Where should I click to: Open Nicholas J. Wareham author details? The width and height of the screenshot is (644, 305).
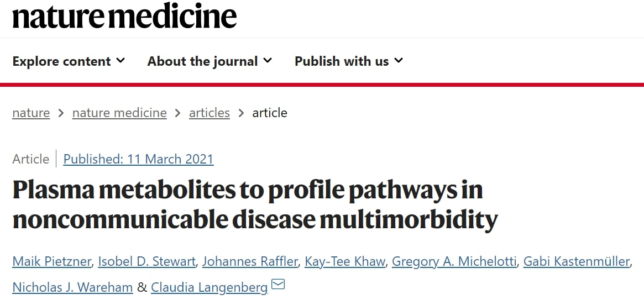click(73, 287)
